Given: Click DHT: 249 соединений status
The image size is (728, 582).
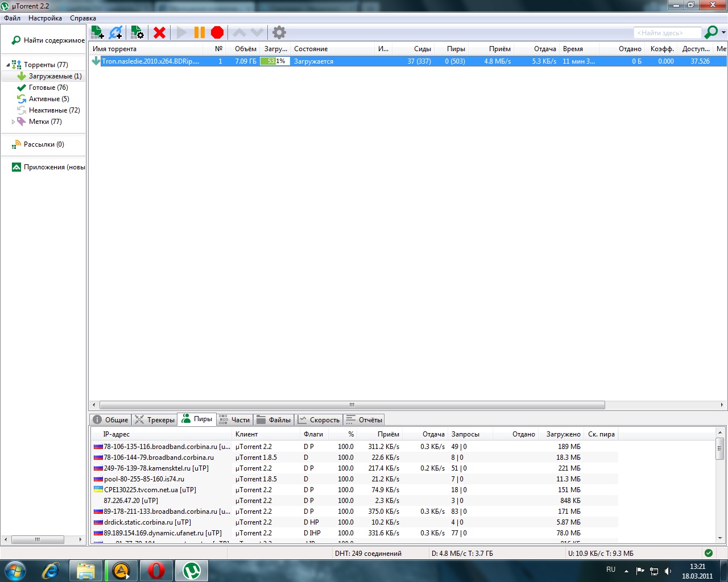Looking at the screenshot, I should 368,554.
